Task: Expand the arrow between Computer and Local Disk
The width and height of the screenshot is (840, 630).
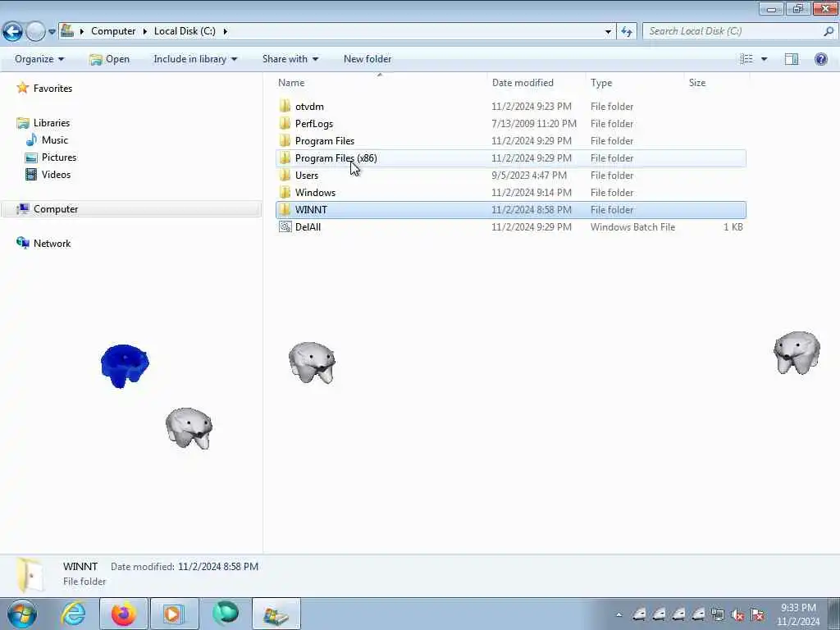Action: pyautogui.click(x=144, y=31)
